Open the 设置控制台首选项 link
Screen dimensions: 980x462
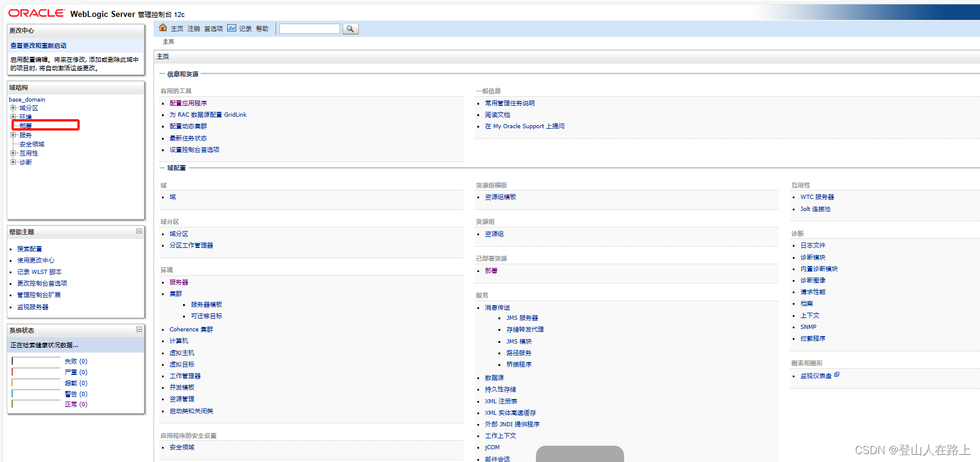(195, 149)
